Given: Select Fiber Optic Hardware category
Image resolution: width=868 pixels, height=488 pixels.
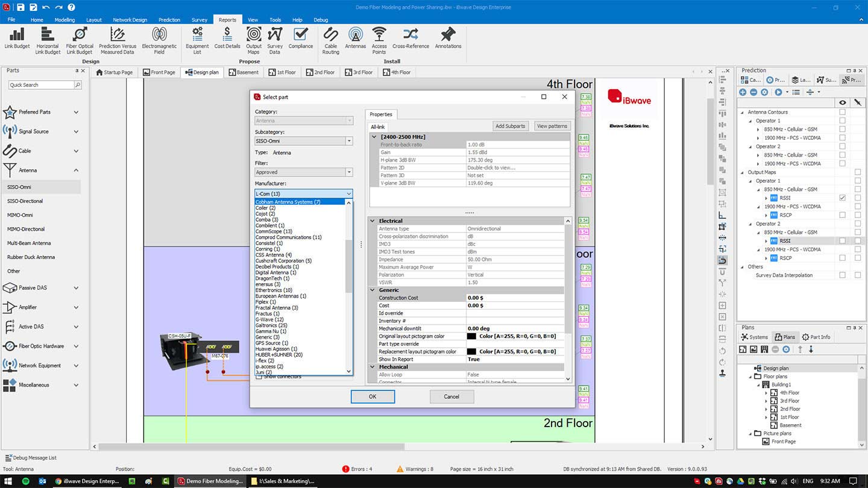Looking at the screenshot, I should pyautogui.click(x=41, y=346).
